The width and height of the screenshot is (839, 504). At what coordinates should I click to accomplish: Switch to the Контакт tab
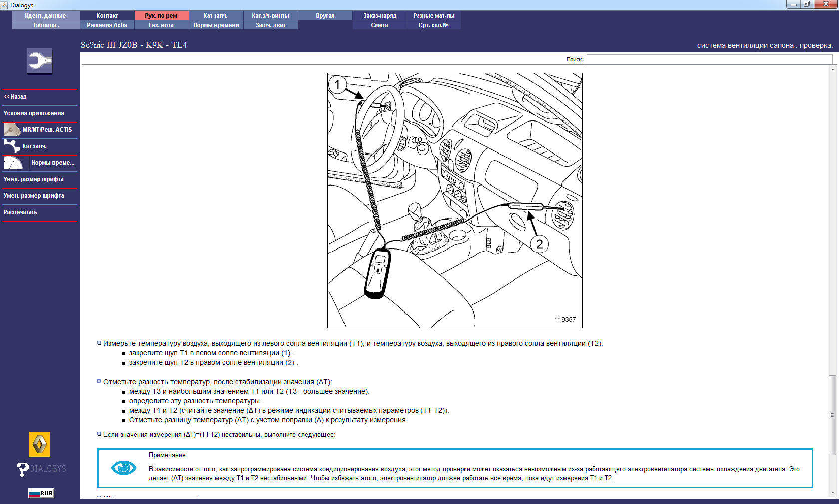pos(107,16)
